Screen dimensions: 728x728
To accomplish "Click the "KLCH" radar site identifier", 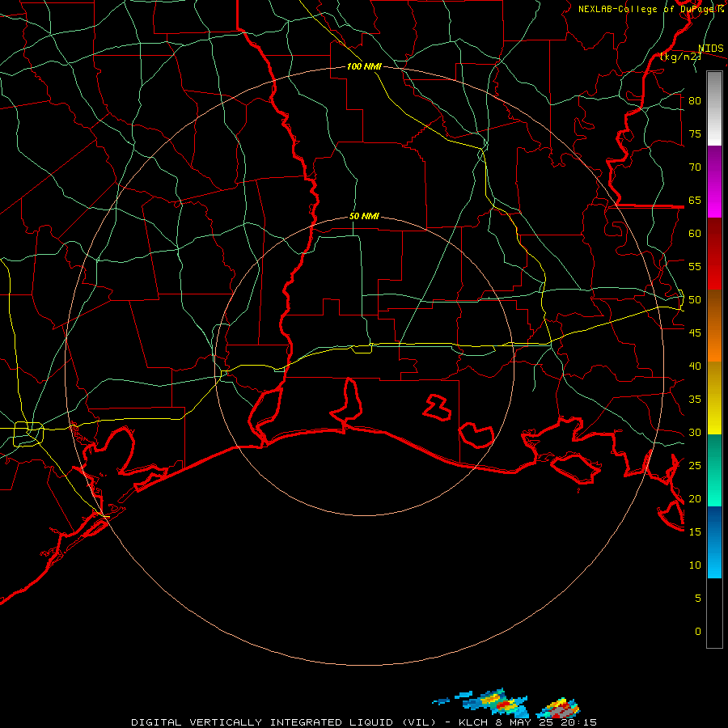I will point(473,722).
